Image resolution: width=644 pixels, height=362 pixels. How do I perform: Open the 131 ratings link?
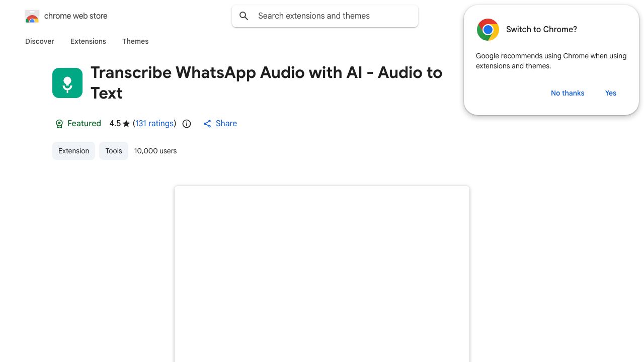tap(154, 124)
